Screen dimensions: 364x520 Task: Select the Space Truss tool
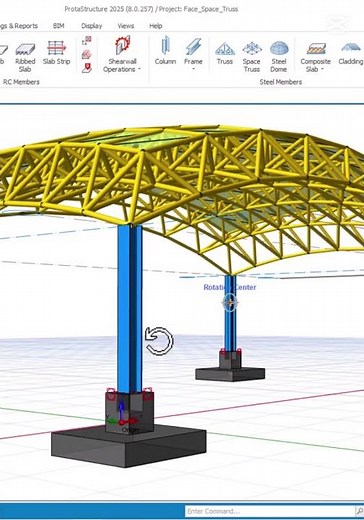pos(252,57)
